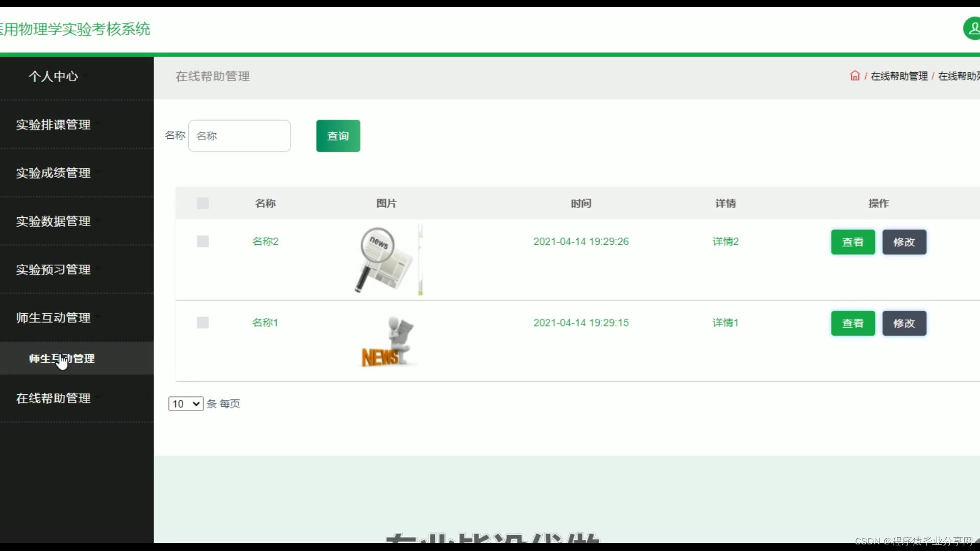Image resolution: width=980 pixels, height=551 pixels.
Task: Focus the 名称 search input field
Action: click(239, 136)
